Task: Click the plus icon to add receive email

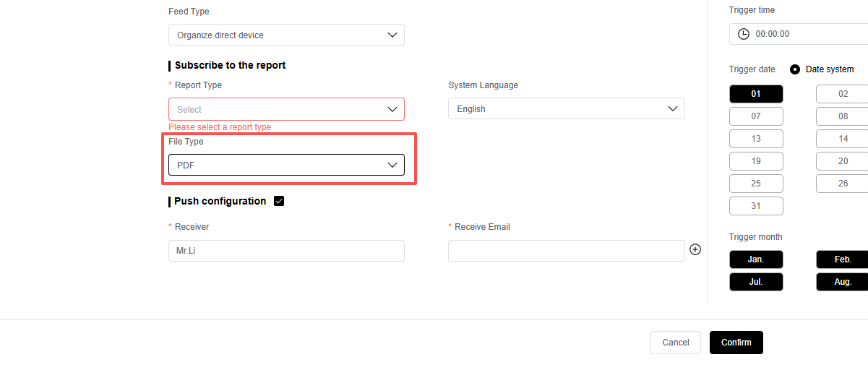Action: click(x=695, y=249)
